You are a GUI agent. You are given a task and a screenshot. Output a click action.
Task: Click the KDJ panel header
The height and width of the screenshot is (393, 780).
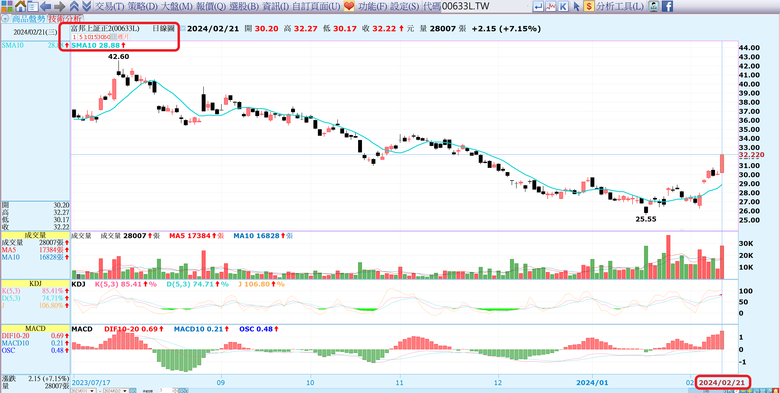(x=35, y=284)
